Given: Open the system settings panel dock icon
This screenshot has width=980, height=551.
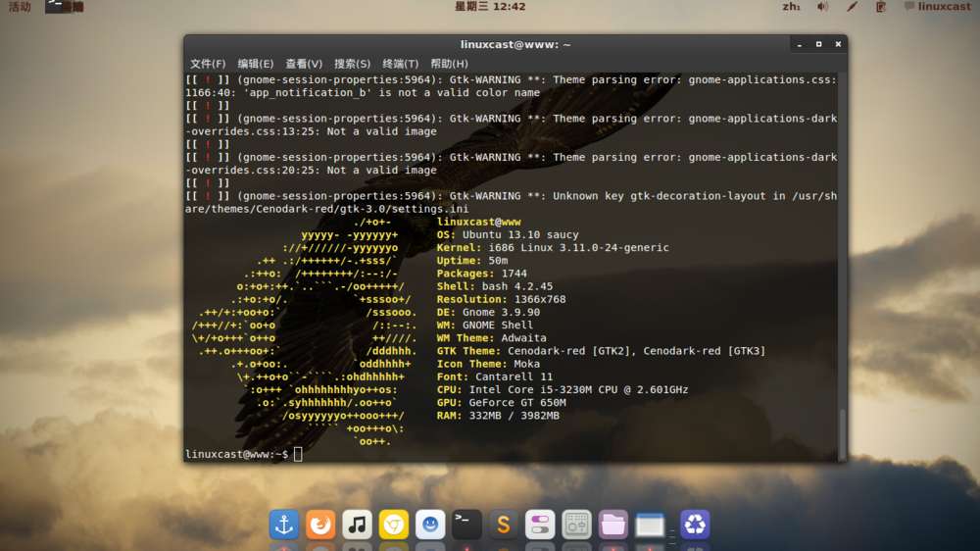Looking at the screenshot, I should point(576,525).
